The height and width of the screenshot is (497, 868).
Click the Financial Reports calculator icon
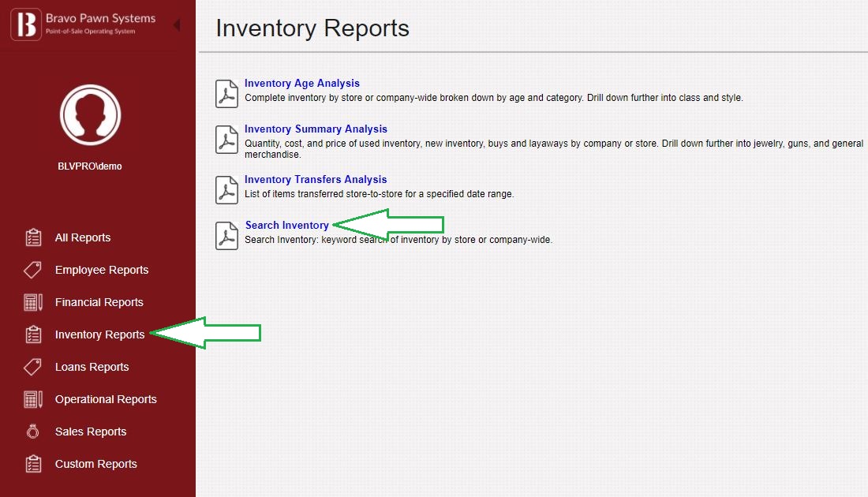[33, 302]
